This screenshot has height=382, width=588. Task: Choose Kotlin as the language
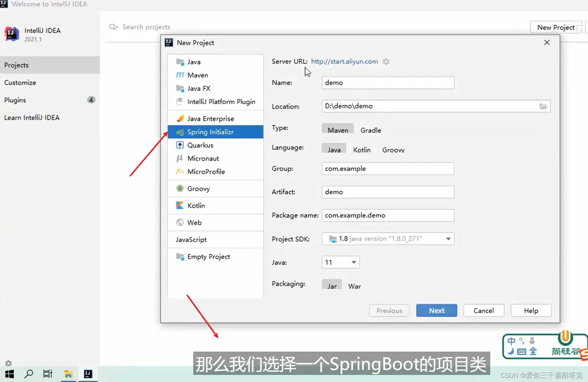click(x=362, y=150)
